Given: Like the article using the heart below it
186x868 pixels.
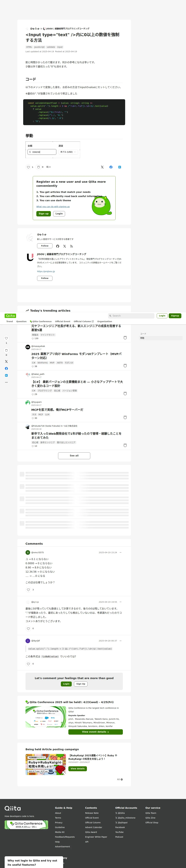Looking at the screenshot, I should tap(28, 167).
